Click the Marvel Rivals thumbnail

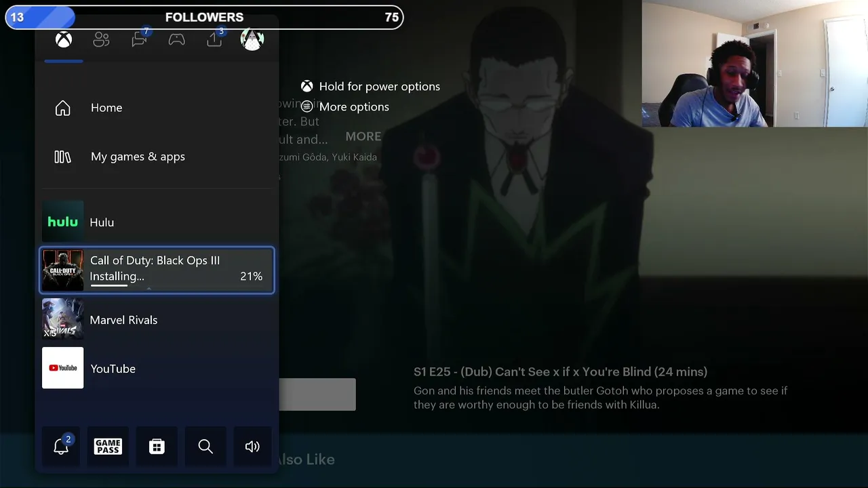[x=63, y=319]
